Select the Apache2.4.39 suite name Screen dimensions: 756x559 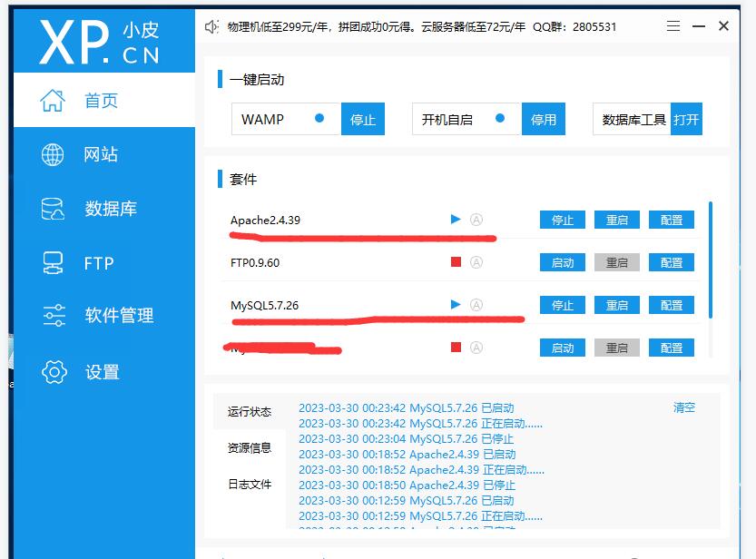[x=265, y=221]
